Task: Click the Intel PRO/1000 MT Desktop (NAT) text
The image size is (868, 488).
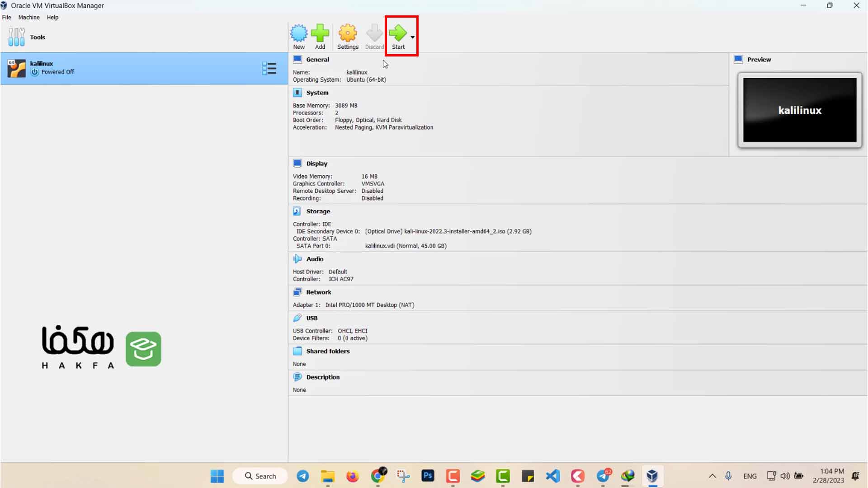Action: coord(370,305)
